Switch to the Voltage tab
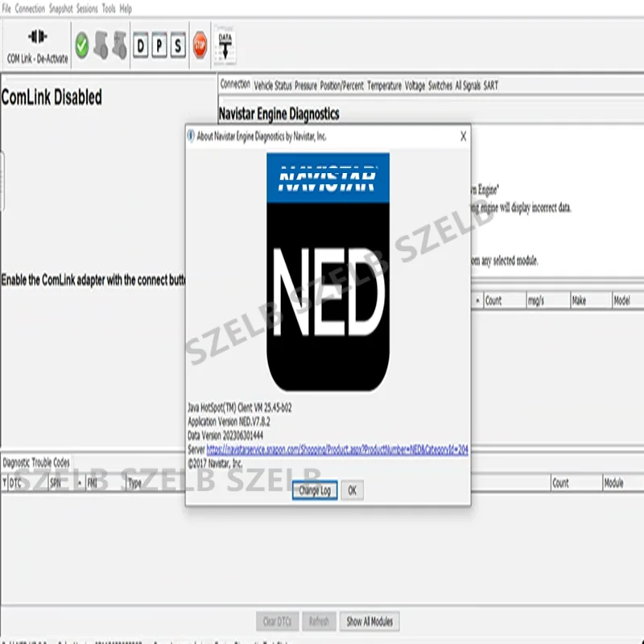 click(x=415, y=85)
